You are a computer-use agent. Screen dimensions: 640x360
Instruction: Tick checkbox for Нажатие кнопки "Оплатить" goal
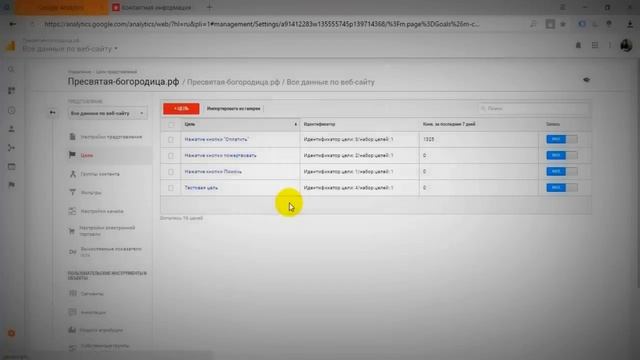pyautogui.click(x=171, y=140)
